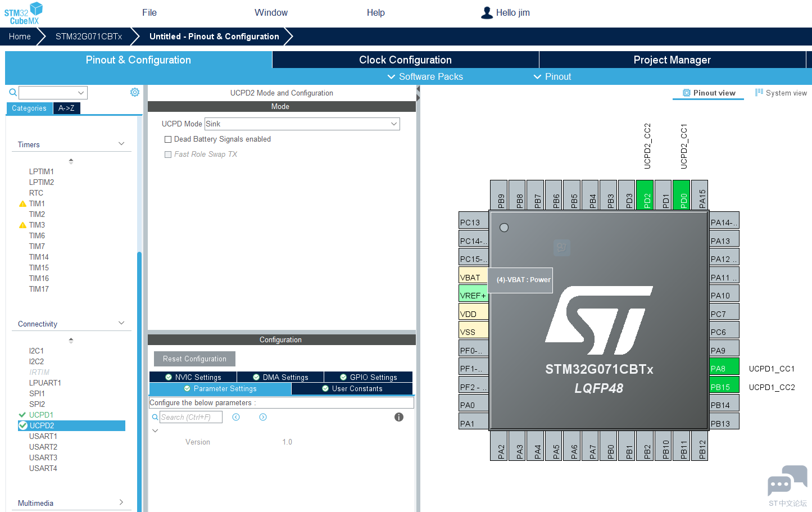Select LPTIM1 in Timers list

click(42, 171)
